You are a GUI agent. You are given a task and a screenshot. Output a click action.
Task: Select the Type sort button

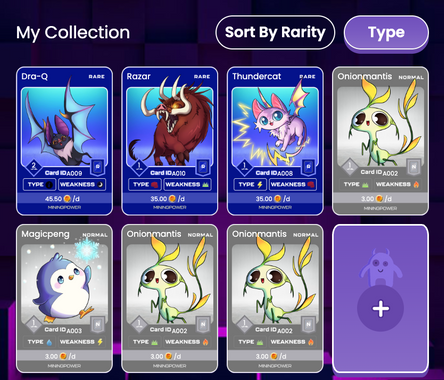pos(386,33)
